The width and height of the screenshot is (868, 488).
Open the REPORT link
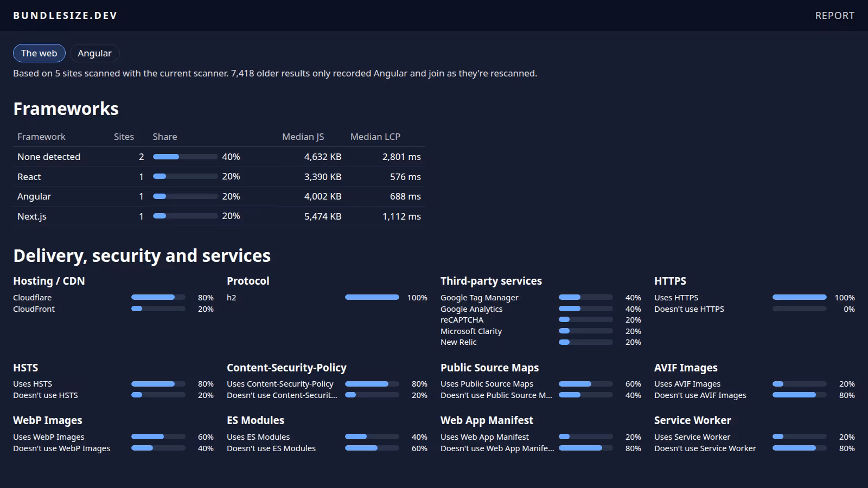tap(834, 16)
